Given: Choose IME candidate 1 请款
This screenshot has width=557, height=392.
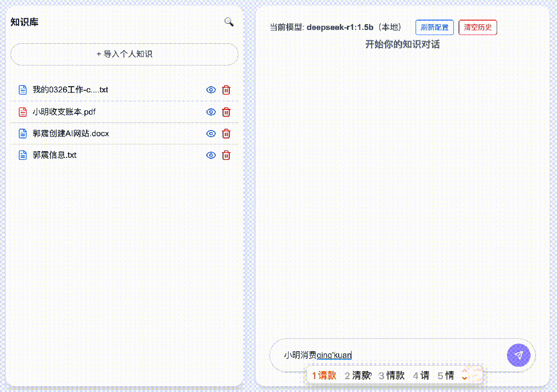Looking at the screenshot, I should (324, 375).
